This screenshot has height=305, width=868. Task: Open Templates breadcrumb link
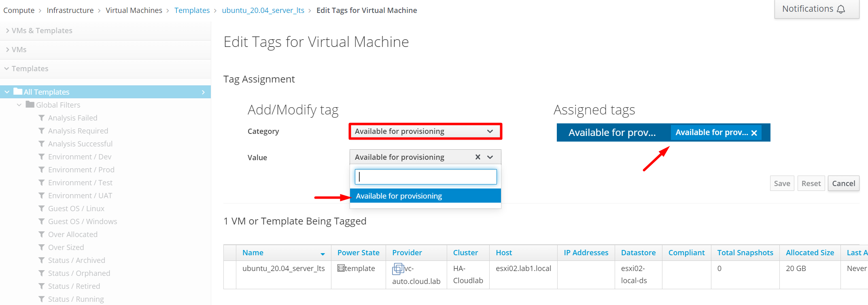[x=192, y=10]
